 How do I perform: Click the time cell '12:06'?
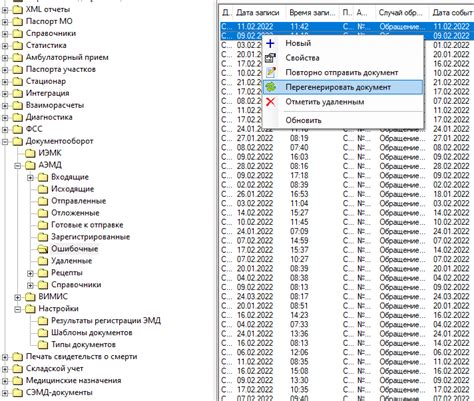[x=299, y=353]
